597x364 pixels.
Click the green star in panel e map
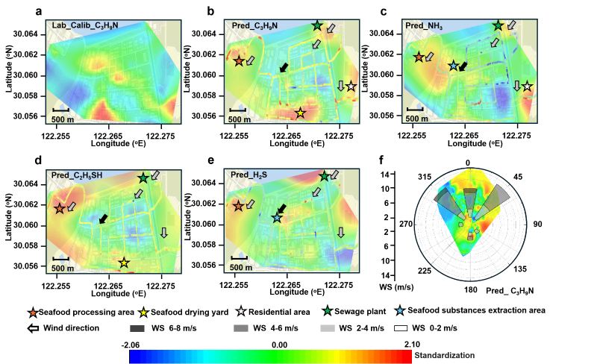pyautogui.click(x=324, y=177)
